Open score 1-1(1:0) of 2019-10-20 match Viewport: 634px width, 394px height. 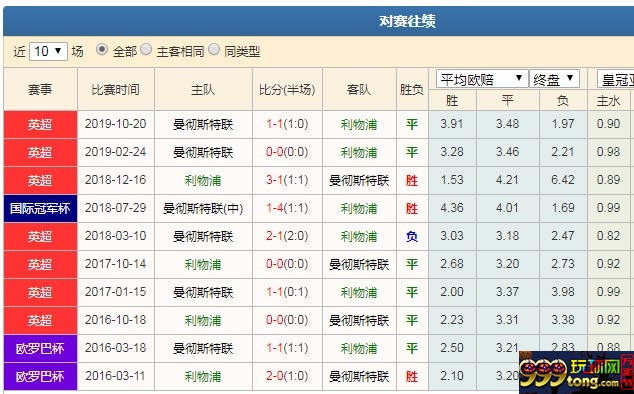[287, 124]
